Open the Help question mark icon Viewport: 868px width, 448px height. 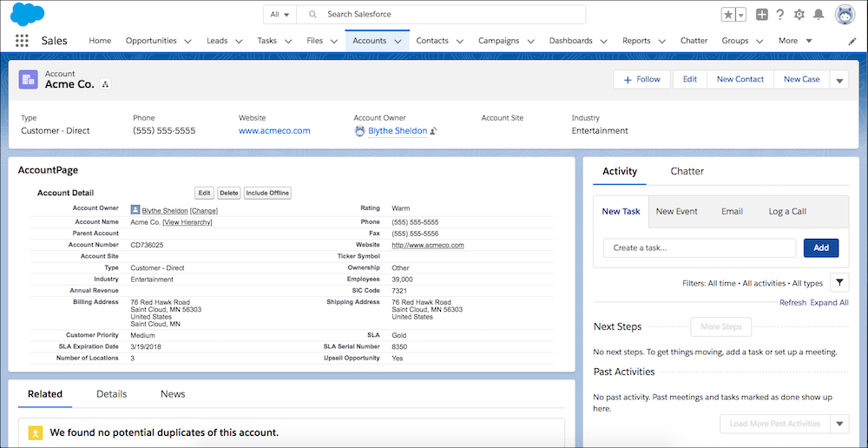[780, 15]
